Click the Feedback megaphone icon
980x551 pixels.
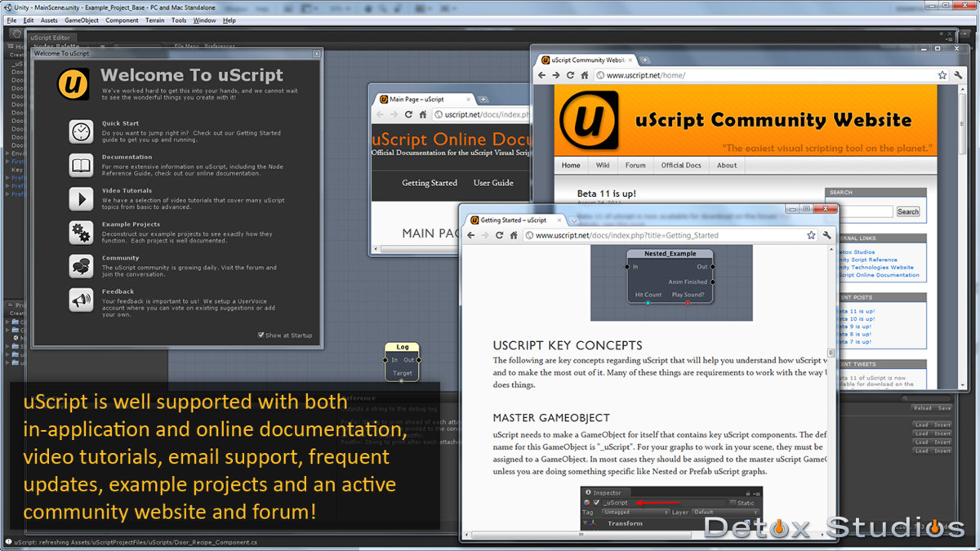pyautogui.click(x=81, y=300)
